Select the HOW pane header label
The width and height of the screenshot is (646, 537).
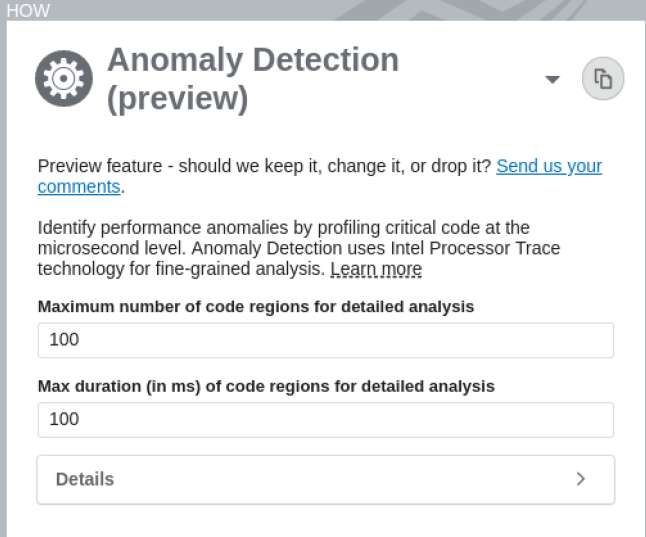[x=27, y=11]
